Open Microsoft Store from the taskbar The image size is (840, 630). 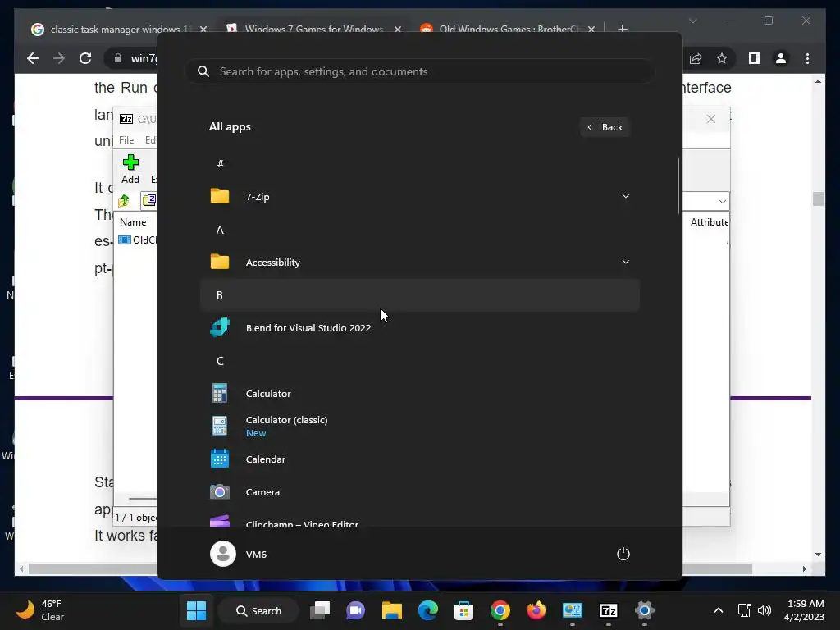463,610
